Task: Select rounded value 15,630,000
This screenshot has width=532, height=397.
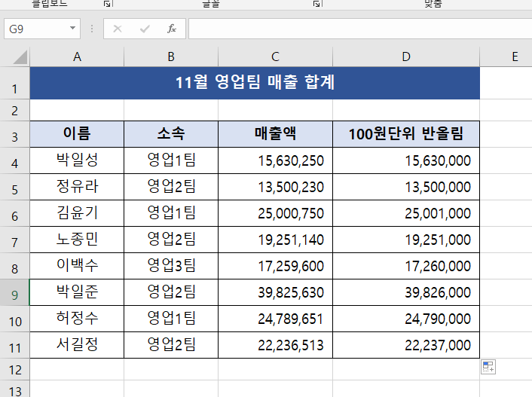Action: [x=406, y=160]
